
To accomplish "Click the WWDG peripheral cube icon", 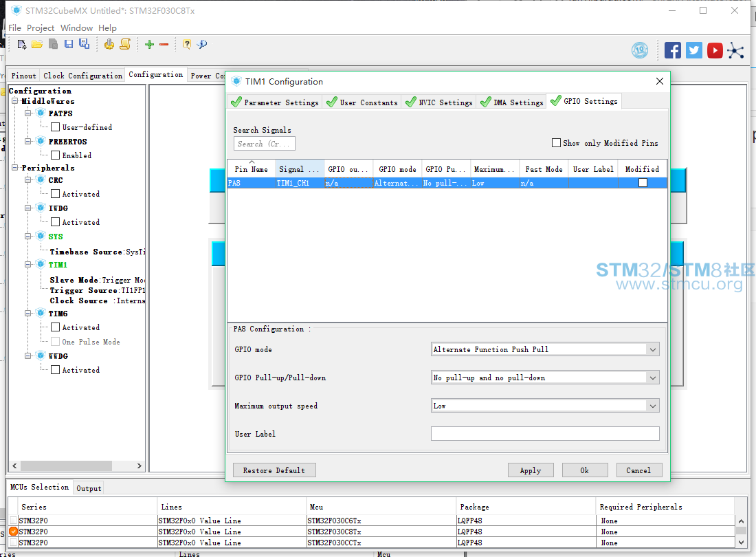I will (x=41, y=356).
